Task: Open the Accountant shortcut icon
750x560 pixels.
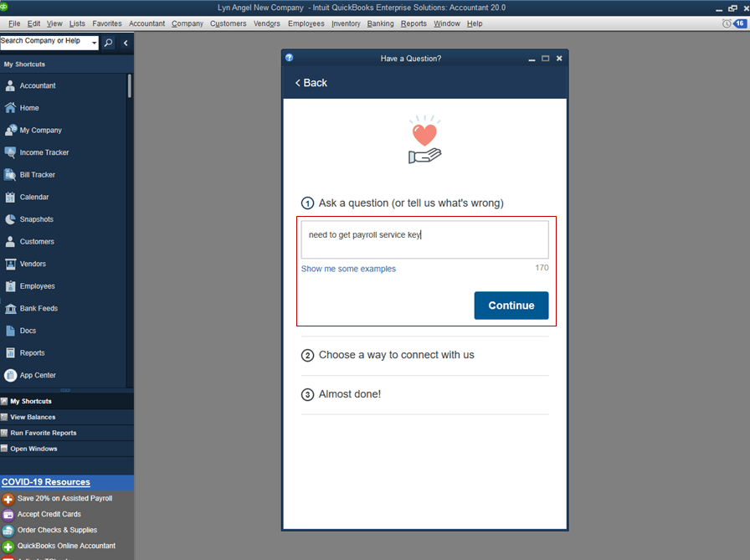Action: [10, 85]
